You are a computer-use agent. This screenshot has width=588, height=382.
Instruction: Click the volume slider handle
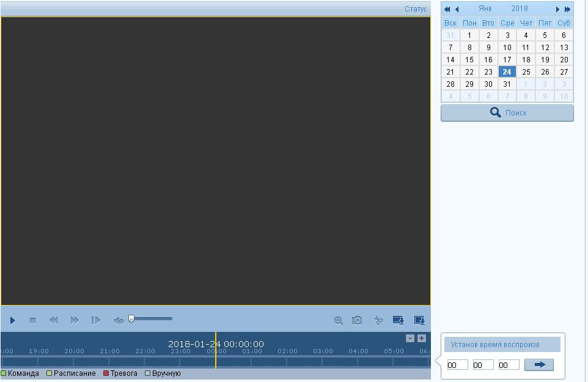click(x=131, y=318)
